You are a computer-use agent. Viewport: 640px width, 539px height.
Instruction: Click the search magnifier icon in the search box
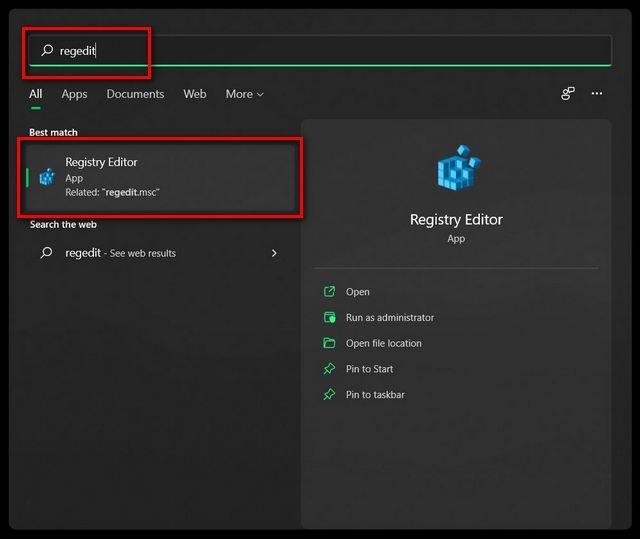pos(47,50)
